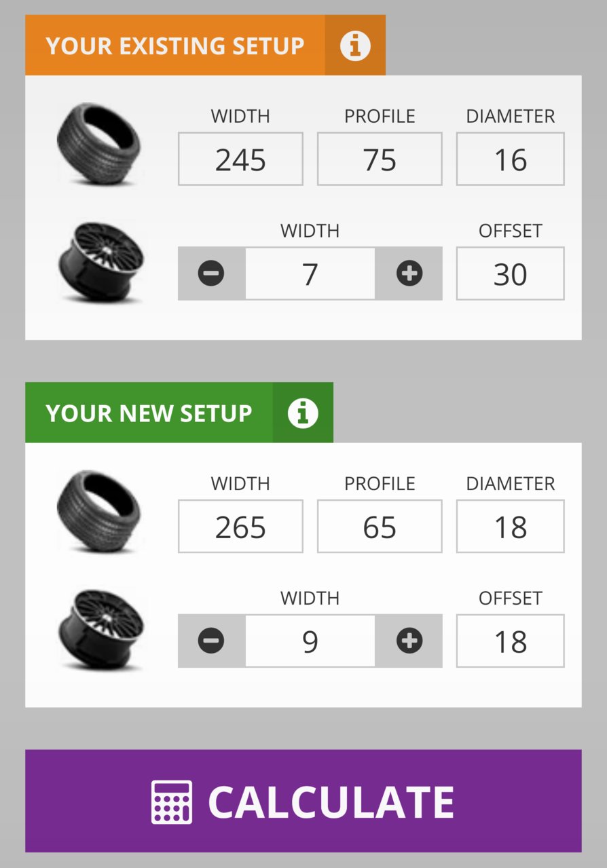Click the existing setup tire image

point(99,144)
